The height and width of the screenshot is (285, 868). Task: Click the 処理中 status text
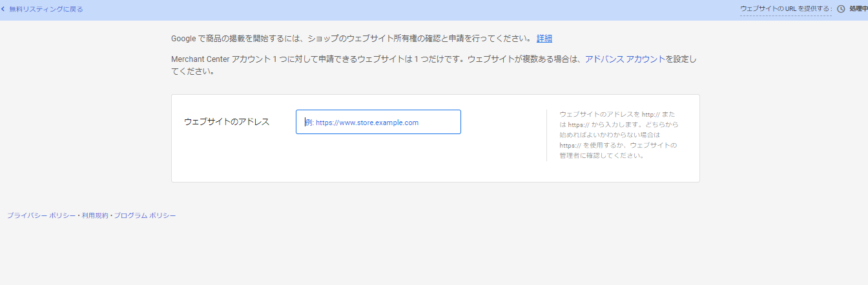[x=858, y=9]
